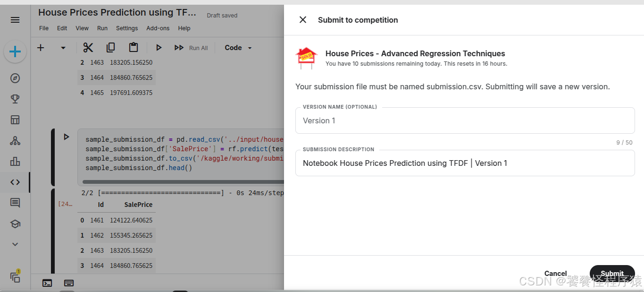The width and height of the screenshot is (644, 292).
Task: Open Discussions icon in sidebar
Action: click(15, 203)
